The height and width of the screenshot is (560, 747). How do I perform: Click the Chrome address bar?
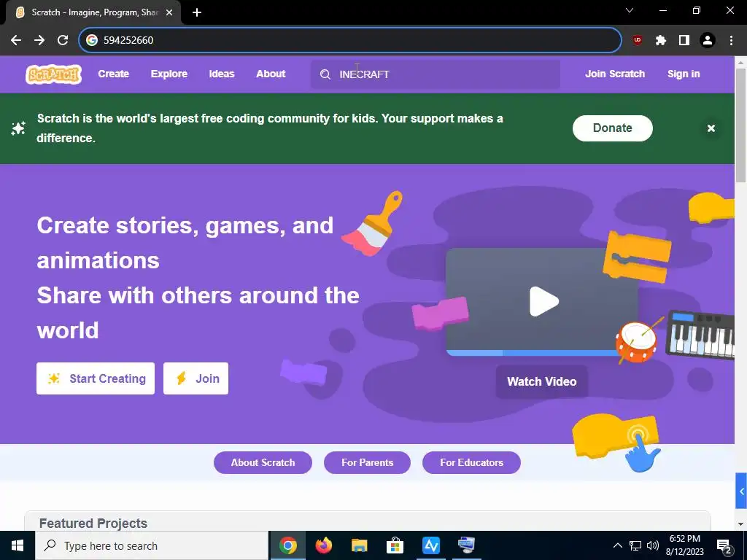coord(349,40)
